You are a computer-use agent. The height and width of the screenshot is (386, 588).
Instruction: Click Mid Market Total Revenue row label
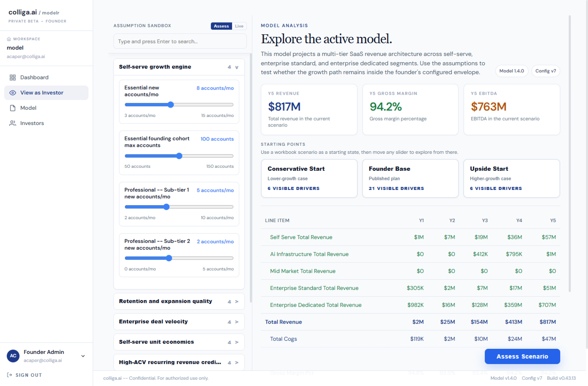click(303, 271)
